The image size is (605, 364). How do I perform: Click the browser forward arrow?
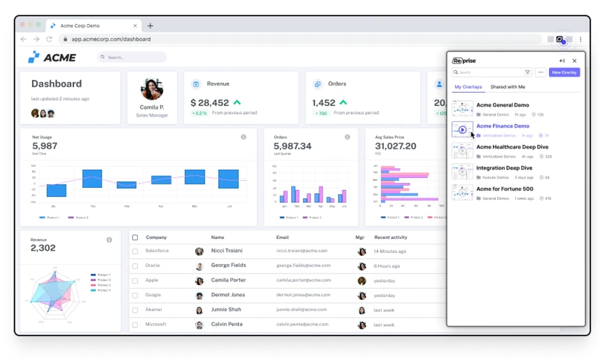click(x=37, y=39)
